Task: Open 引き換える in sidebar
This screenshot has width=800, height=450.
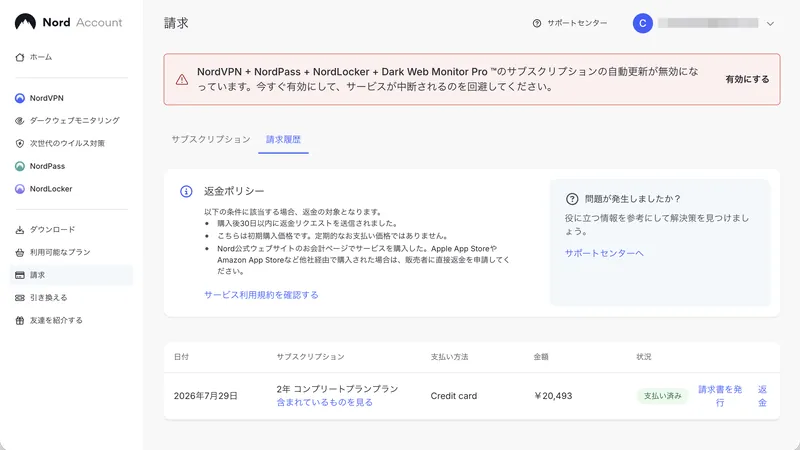Action: coord(71,297)
